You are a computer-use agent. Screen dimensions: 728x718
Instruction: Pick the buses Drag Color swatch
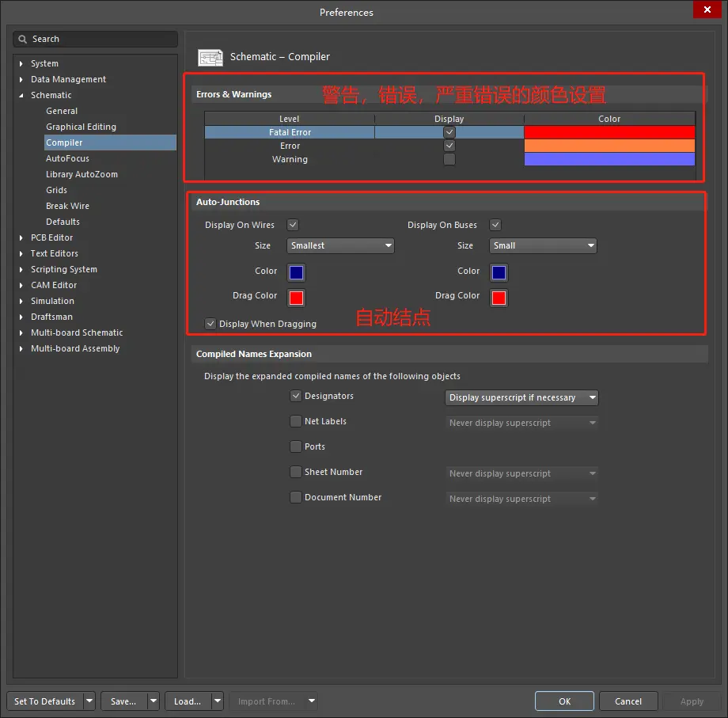[x=499, y=298]
